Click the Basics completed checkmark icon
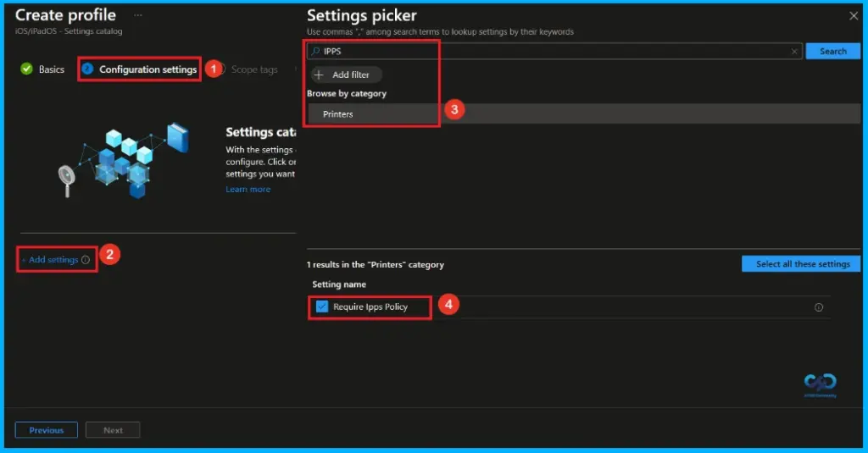This screenshot has height=453, width=868. pos(26,69)
